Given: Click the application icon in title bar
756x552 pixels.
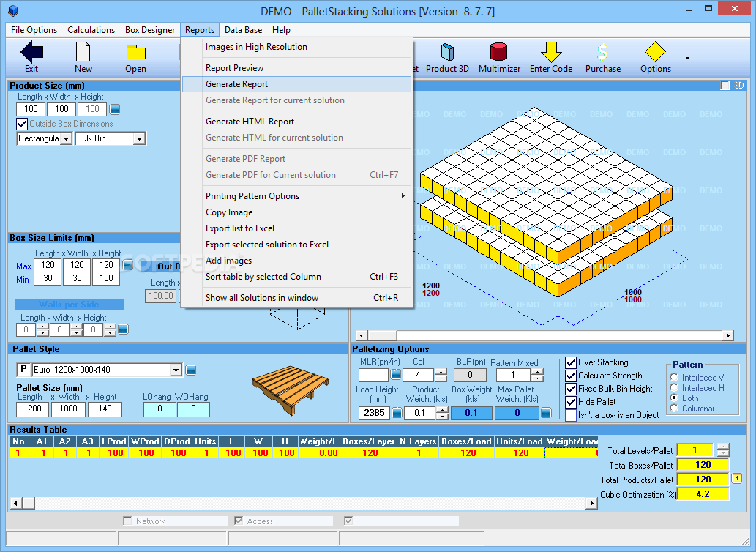Looking at the screenshot, I should click(13, 10).
